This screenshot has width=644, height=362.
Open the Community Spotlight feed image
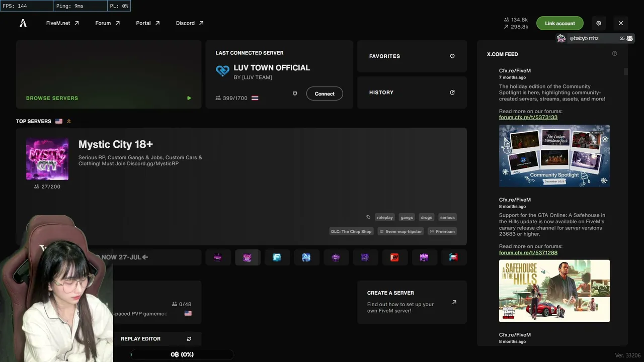[x=554, y=156]
